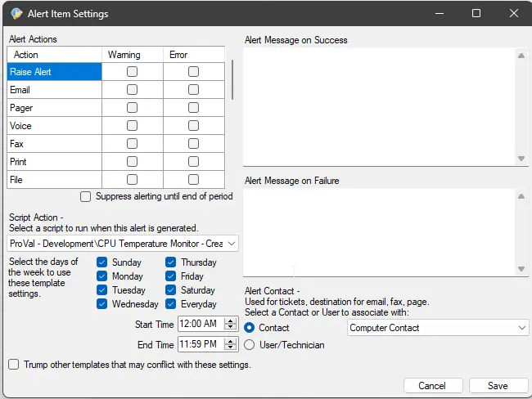Image resolution: width=532 pixels, height=399 pixels.
Task: Increase End Time with up arrow
Action: [230, 341]
